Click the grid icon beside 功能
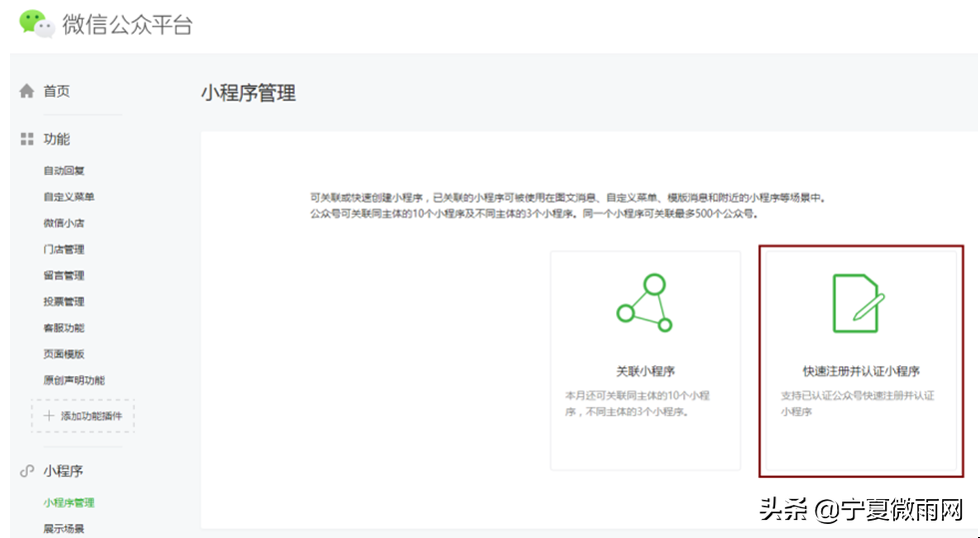 (x=27, y=139)
